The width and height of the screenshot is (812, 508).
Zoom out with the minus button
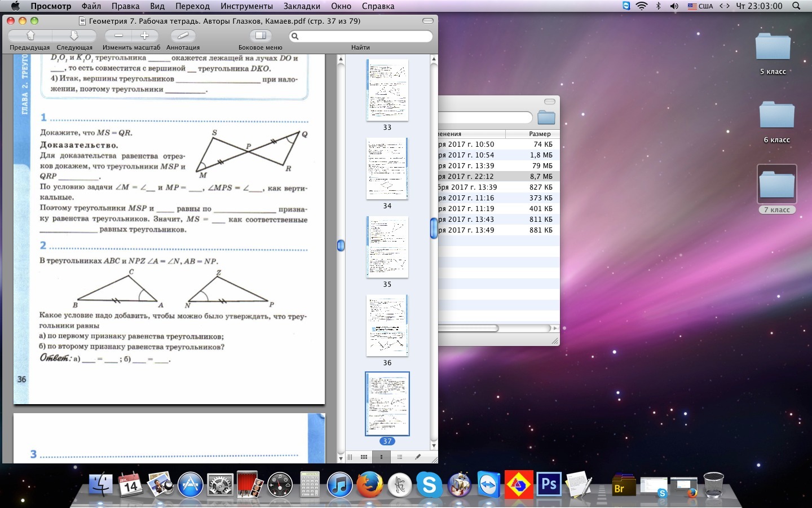118,36
